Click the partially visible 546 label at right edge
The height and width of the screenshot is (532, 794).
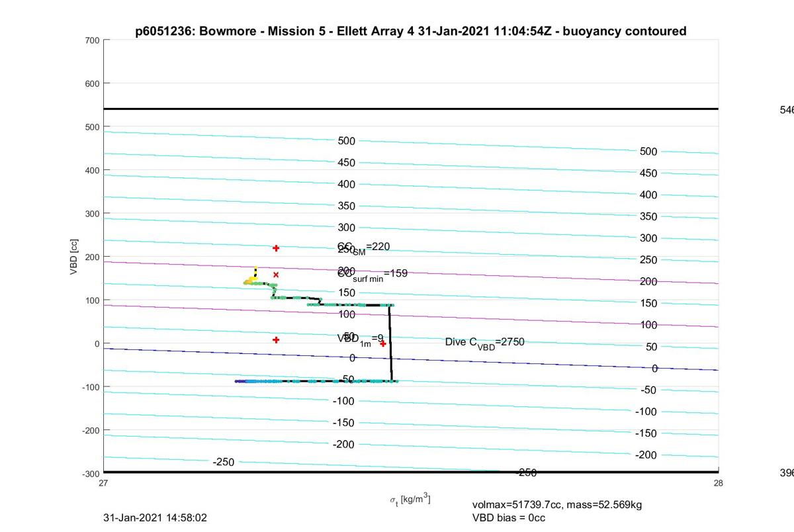pyautogui.click(x=787, y=110)
